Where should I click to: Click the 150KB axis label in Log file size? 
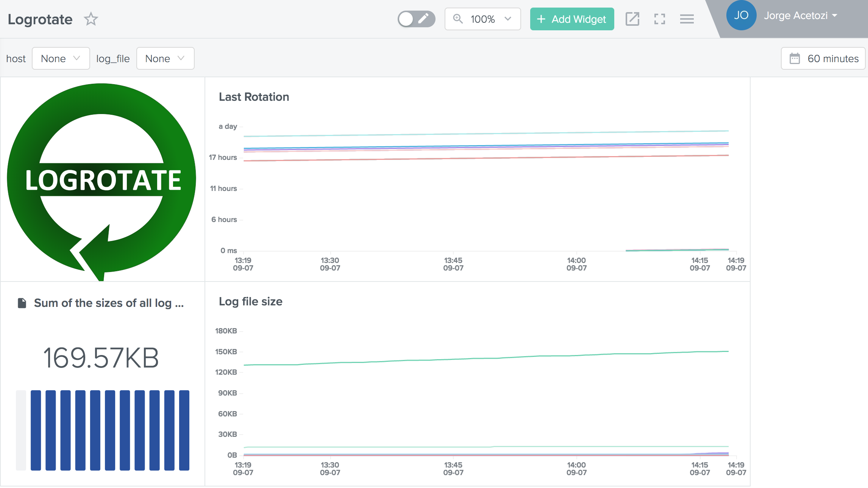[226, 352]
